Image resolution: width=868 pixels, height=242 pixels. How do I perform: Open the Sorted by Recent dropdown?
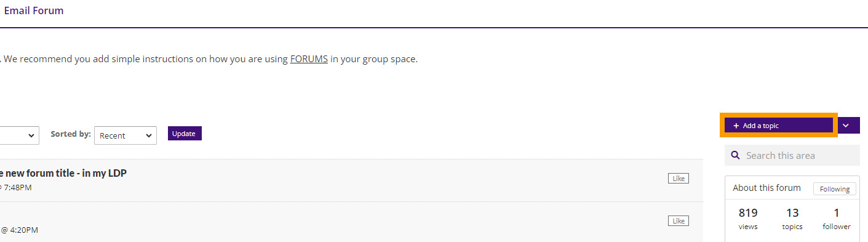click(x=125, y=135)
